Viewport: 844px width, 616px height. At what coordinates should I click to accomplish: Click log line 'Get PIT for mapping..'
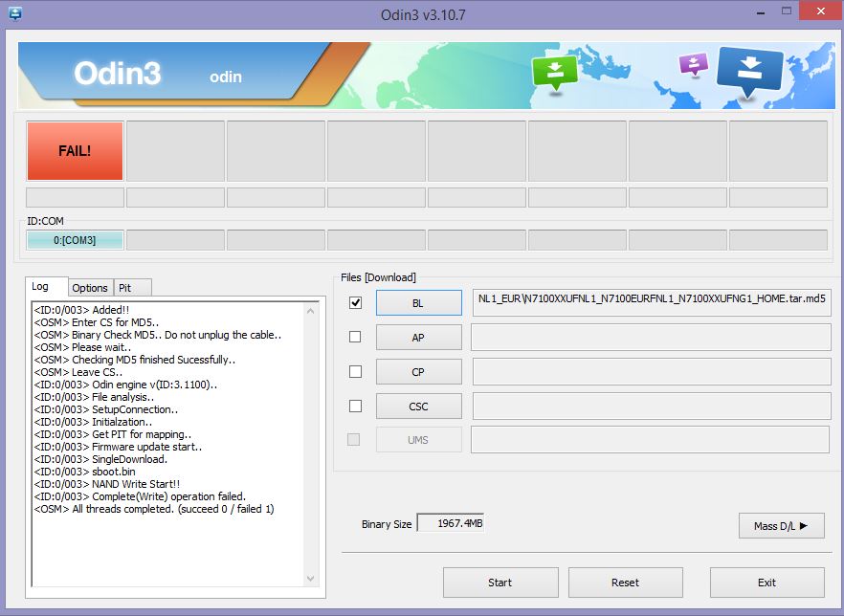pos(113,434)
